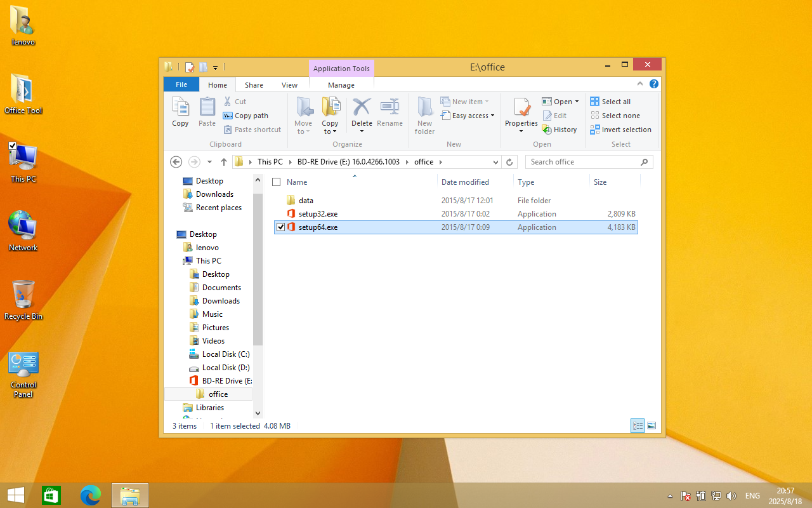
Task: Click the History icon in Open group
Action: coord(560,130)
